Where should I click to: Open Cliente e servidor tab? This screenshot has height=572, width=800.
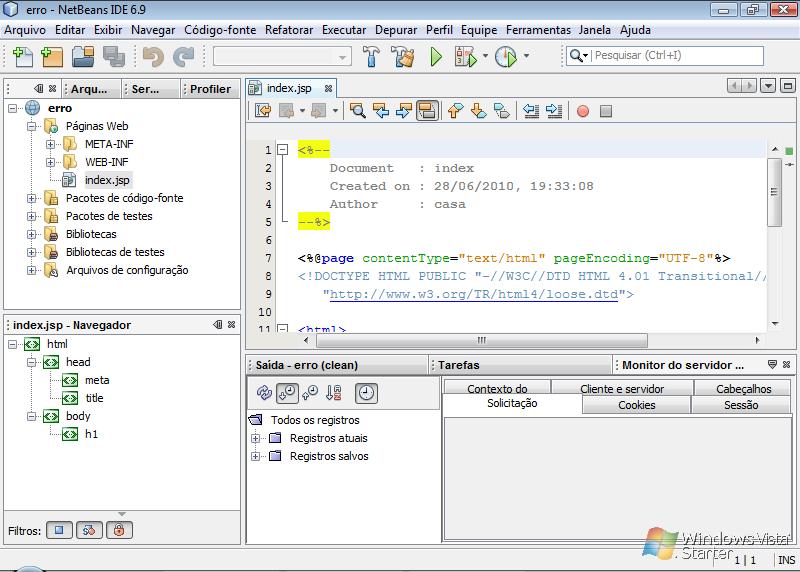coord(621,389)
